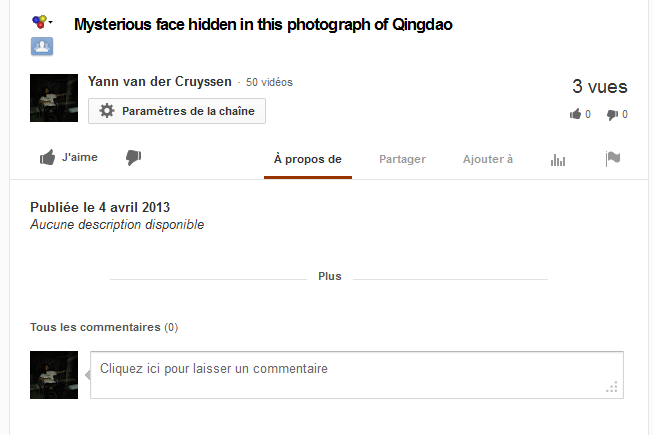This screenshot has width=653, height=435.
Task: Click the comment box resize handle
Action: click(612, 387)
